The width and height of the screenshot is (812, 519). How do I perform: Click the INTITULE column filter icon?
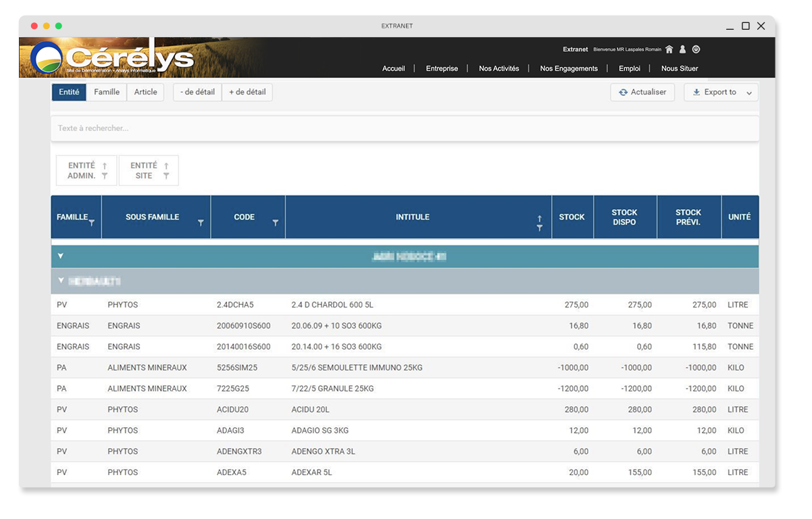tap(539, 228)
